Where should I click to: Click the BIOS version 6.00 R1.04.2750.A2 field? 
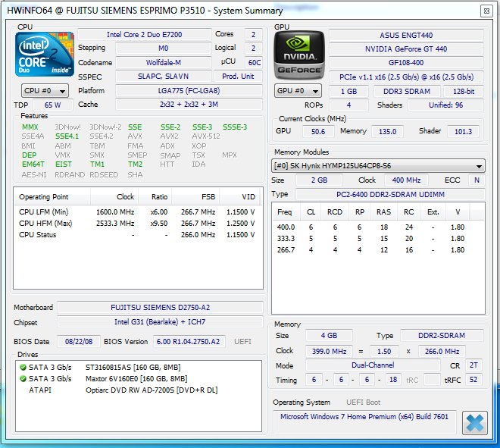coord(189,341)
